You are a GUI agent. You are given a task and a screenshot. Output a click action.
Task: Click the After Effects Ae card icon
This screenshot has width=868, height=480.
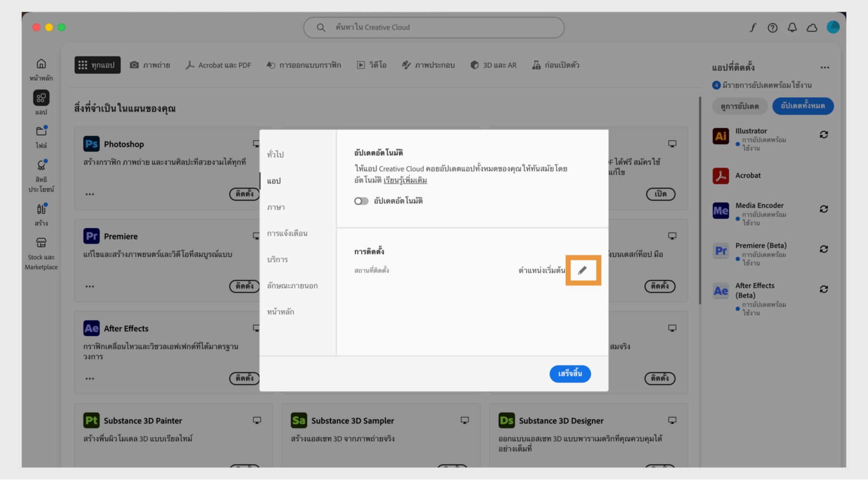click(x=91, y=329)
